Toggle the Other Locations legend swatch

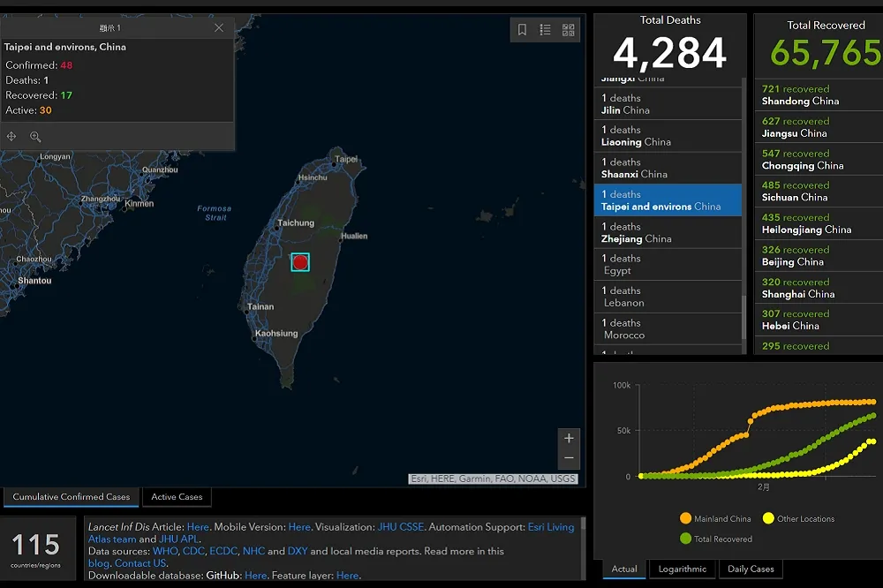coord(768,518)
